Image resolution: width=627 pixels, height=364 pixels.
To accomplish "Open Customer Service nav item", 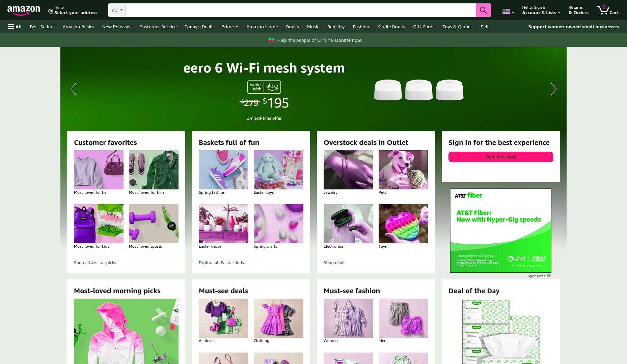I will pos(158,27).
